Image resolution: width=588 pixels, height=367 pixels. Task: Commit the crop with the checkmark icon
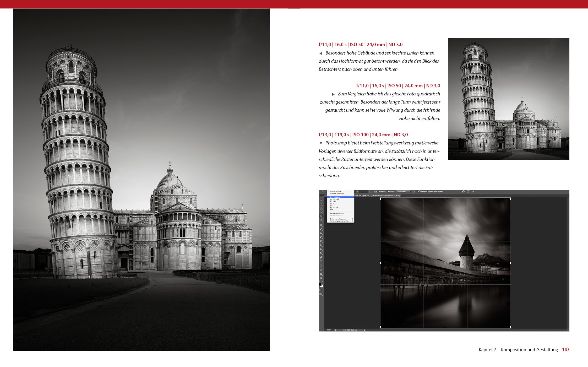[x=473, y=191]
